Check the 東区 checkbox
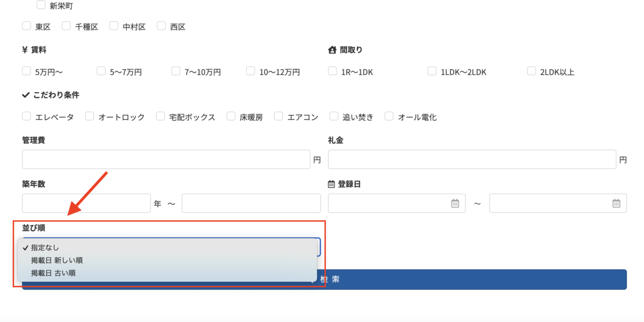Image resolution: width=644 pixels, height=322 pixels. click(x=26, y=25)
